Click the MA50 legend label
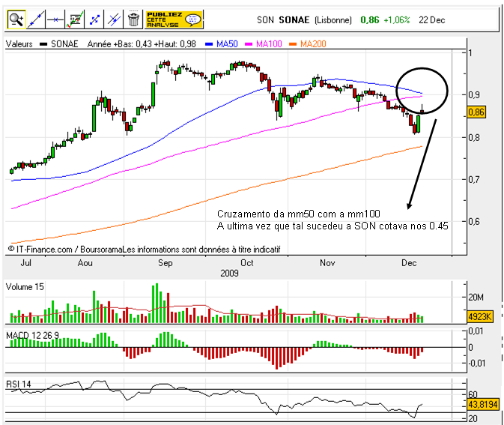 coord(227,44)
